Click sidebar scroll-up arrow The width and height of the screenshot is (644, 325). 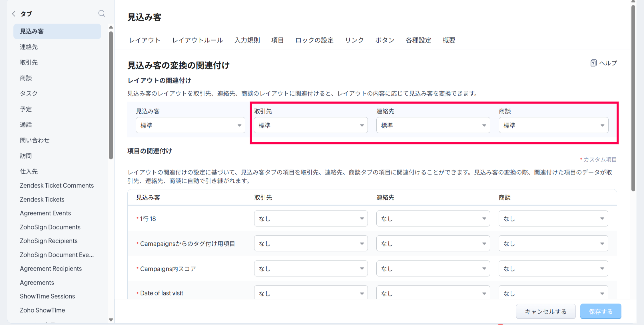point(111,27)
